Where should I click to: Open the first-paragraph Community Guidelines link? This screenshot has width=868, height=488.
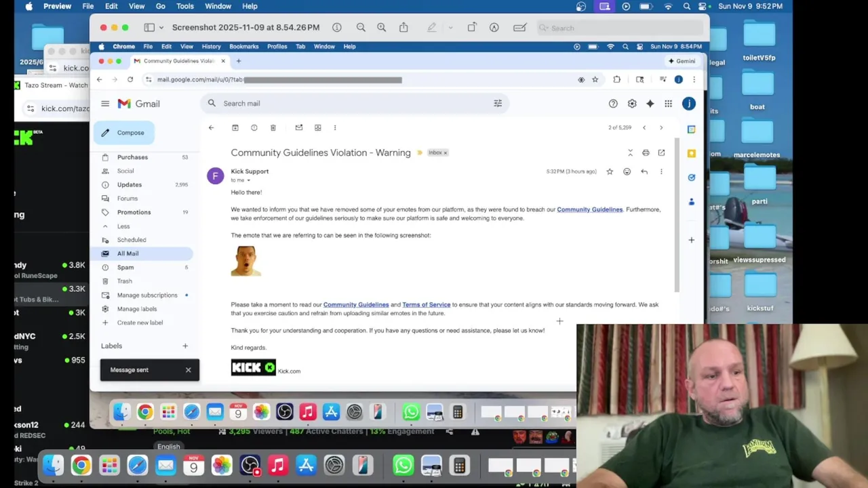pos(590,209)
